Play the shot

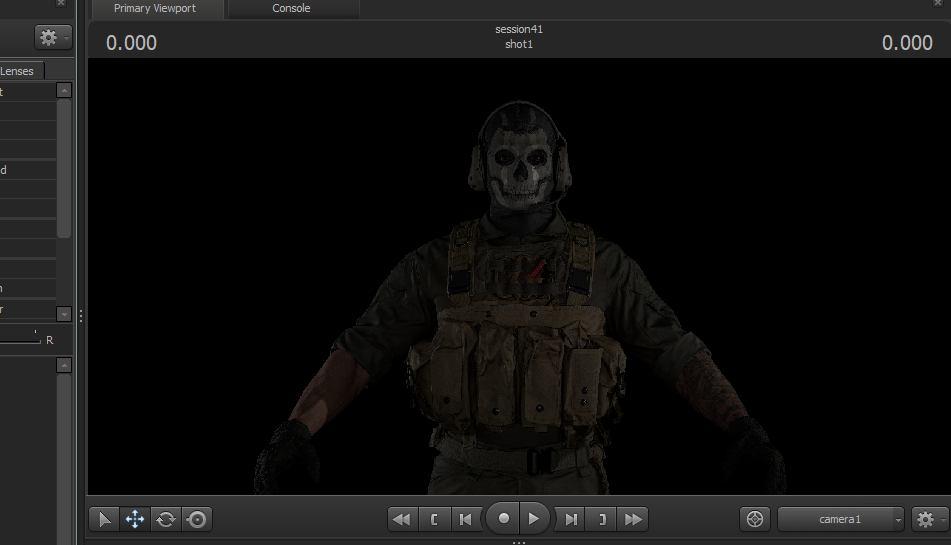pos(534,519)
